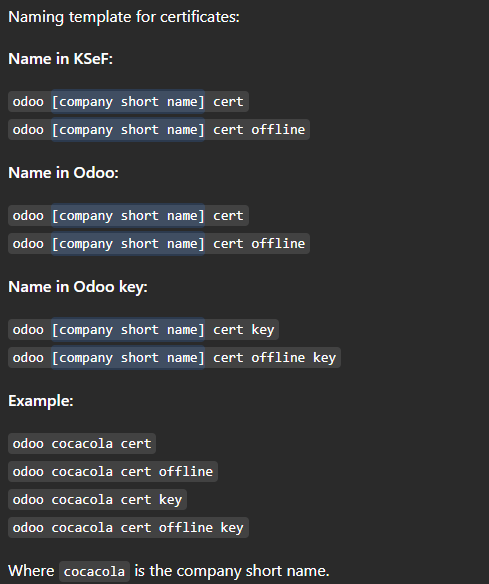Click the 'Example:' heading
The image size is (489, 584).
pos(41,401)
